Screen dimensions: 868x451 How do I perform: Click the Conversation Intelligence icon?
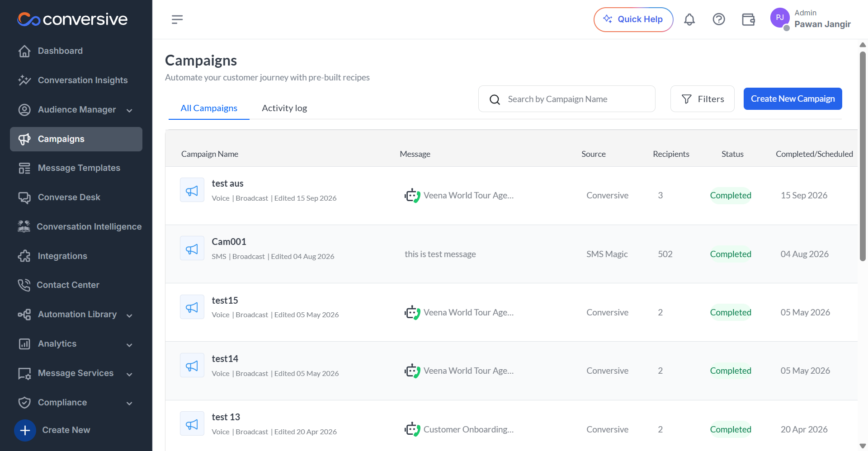[x=24, y=226]
